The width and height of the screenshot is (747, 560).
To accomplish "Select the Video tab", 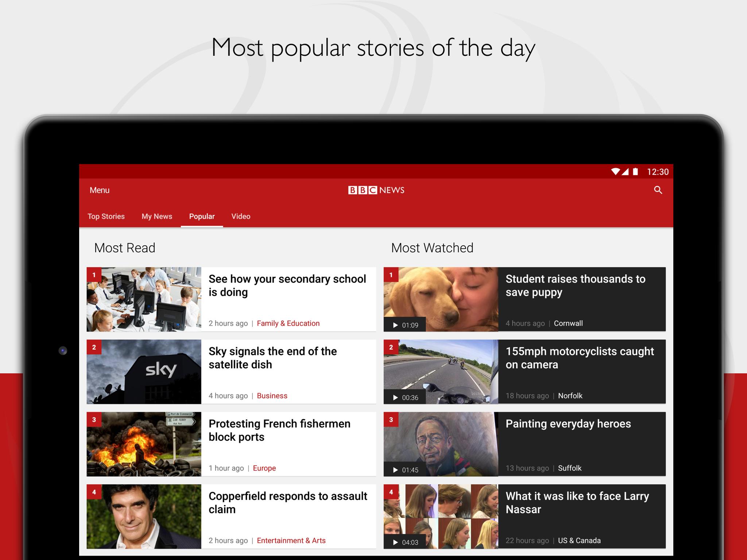I will (x=241, y=217).
